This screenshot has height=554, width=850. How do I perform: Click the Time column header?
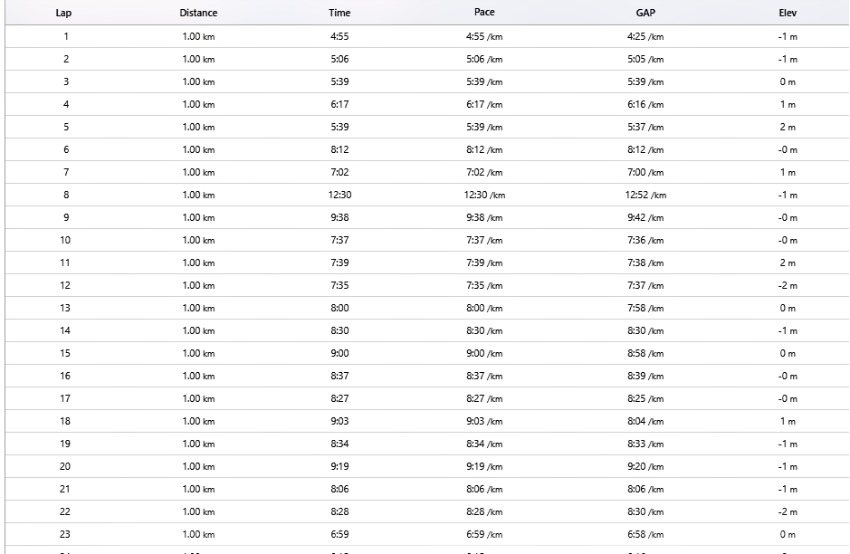click(339, 13)
